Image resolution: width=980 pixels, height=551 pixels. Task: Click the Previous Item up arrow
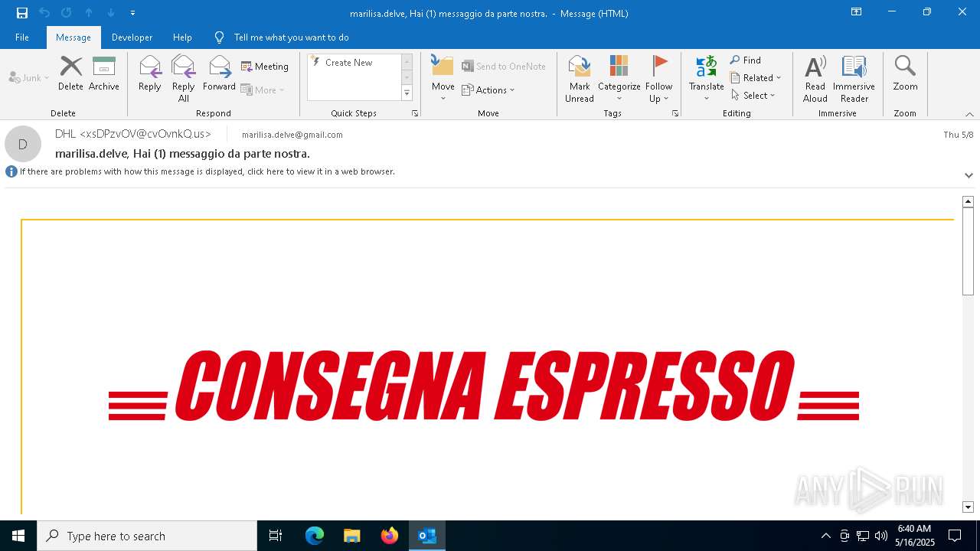[89, 13]
